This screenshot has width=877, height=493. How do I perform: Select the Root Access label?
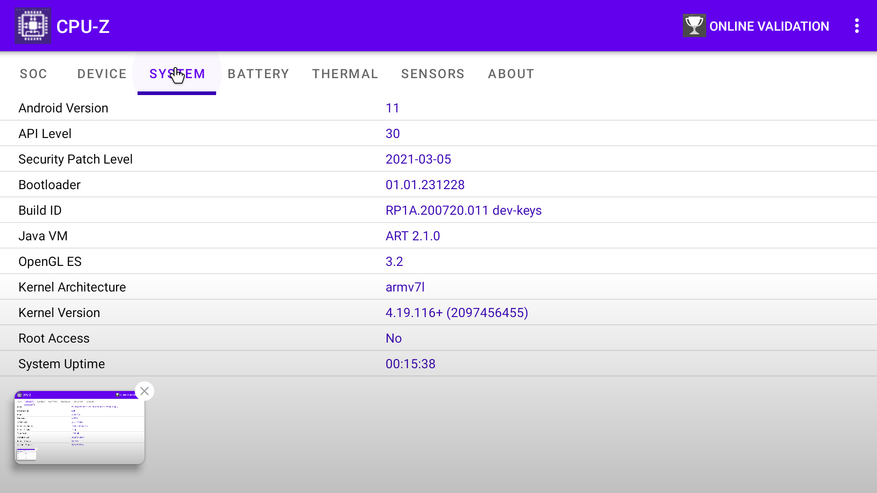tap(54, 339)
